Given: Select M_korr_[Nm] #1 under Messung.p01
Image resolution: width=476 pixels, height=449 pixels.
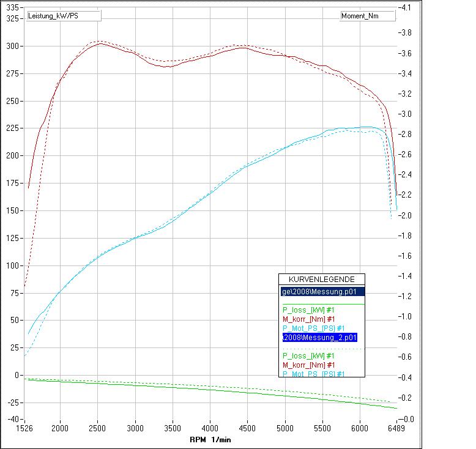Looking at the screenshot, I should (309, 319).
